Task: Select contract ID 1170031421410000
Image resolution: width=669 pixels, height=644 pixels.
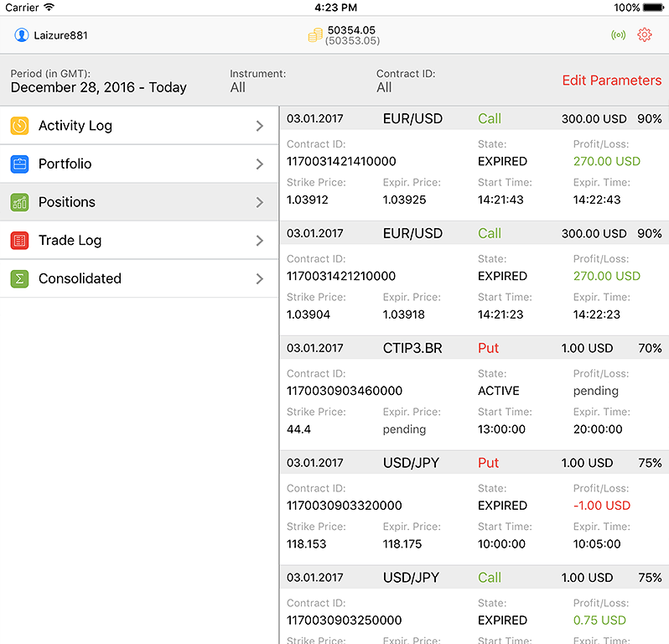Action: pos(341,161)
